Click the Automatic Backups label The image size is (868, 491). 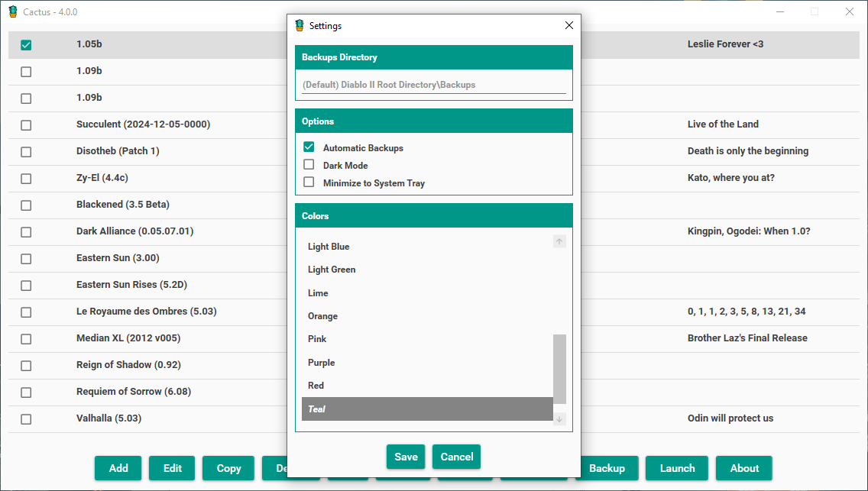pos(363,148)
